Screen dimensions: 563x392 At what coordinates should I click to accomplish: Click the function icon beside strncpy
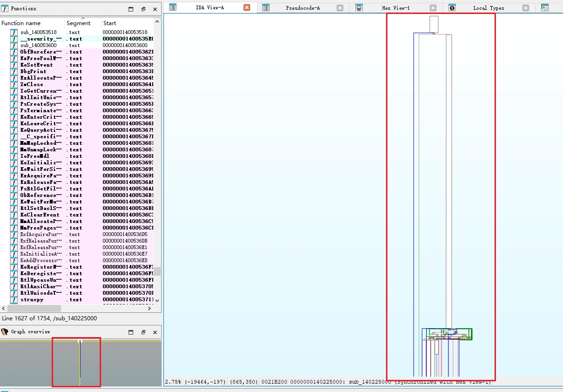tap(14, 299)
